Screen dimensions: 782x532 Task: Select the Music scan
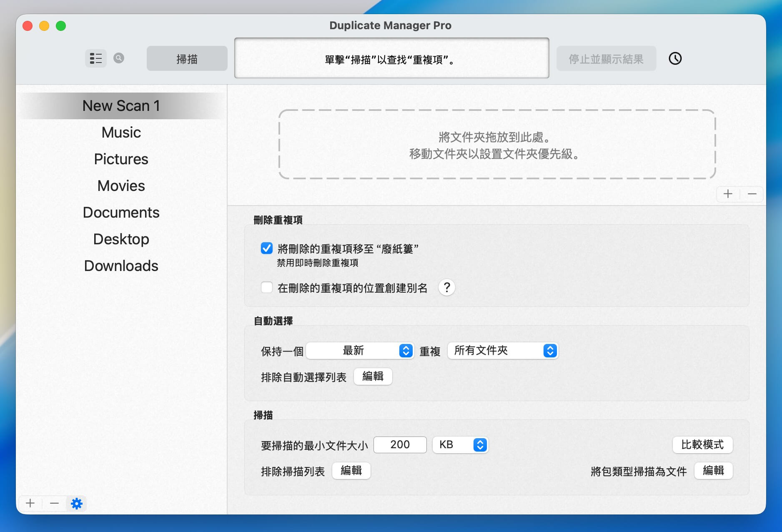(121, 133)
